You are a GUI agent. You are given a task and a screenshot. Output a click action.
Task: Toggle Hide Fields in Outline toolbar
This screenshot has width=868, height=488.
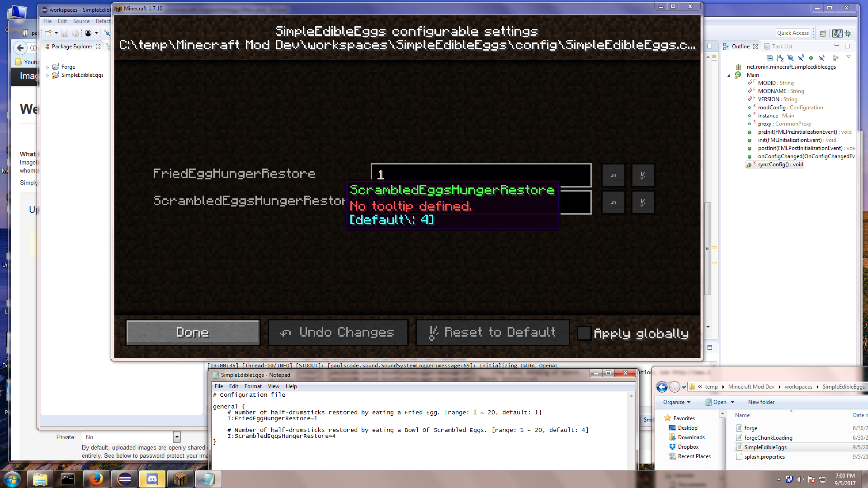pos(790,58)
